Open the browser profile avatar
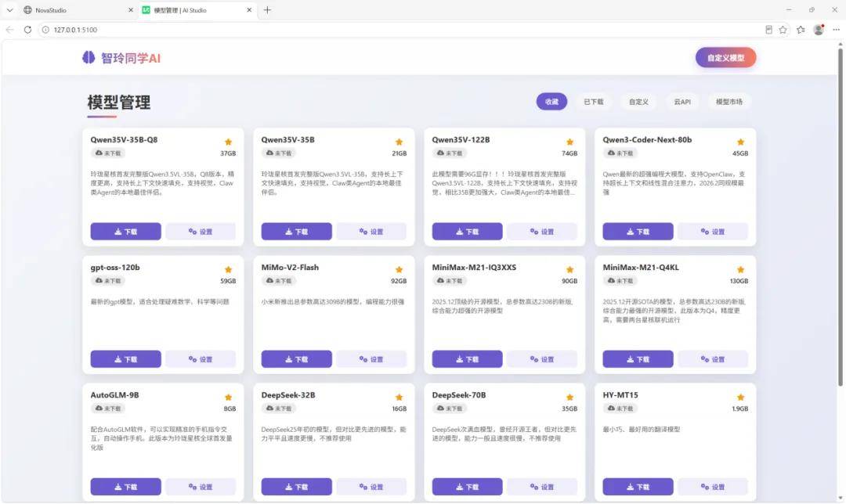This screenshot has height=504, width=846. point(819,30)
